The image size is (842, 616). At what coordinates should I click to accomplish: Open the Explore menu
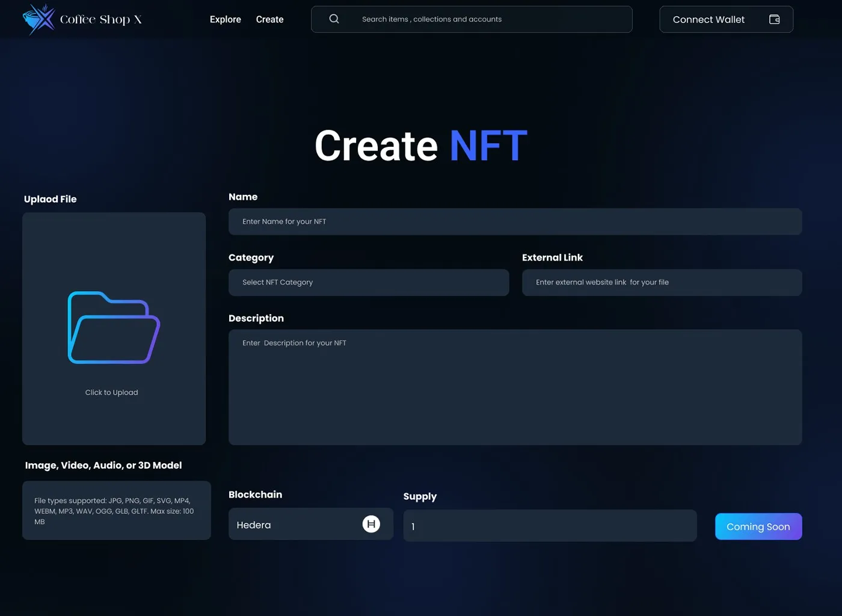(x=226, y=19)
